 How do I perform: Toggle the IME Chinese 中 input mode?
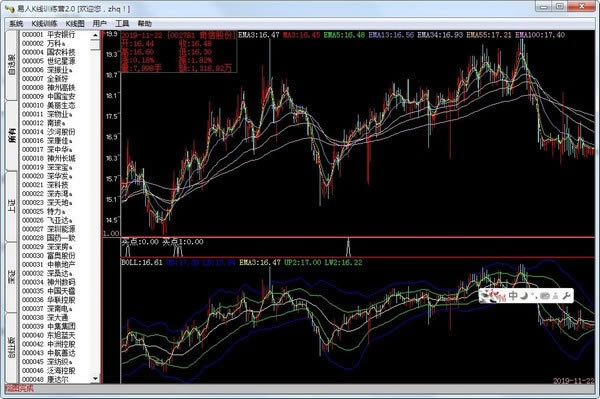tap(513, 296)
